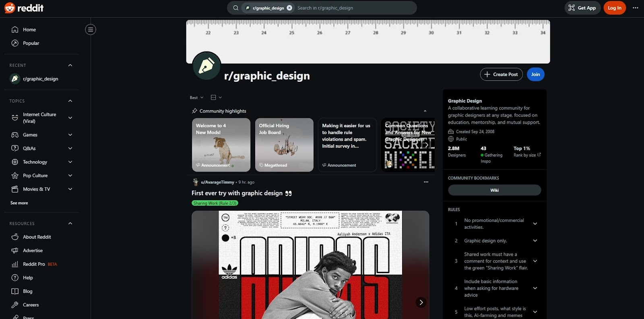Show the next image in the post gallery
The width and height of the screenshot is (644, 319).
click(x=421, y=302)
